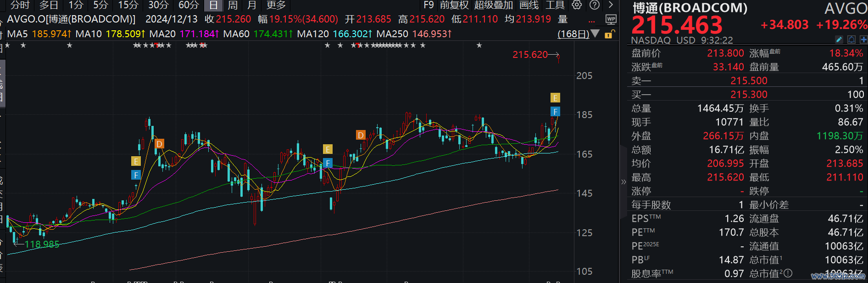868x283 pixels.
Task: Select the 周 weekly period tab
Action: 233,5
